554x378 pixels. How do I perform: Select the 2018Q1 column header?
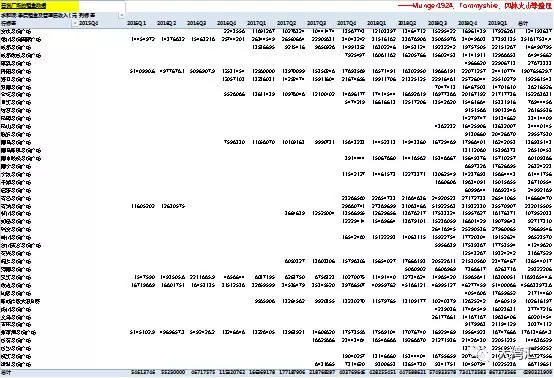[377, 23]
